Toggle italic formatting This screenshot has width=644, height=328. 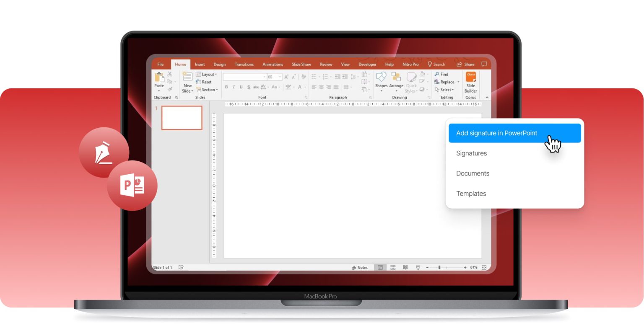coord(234,87)
